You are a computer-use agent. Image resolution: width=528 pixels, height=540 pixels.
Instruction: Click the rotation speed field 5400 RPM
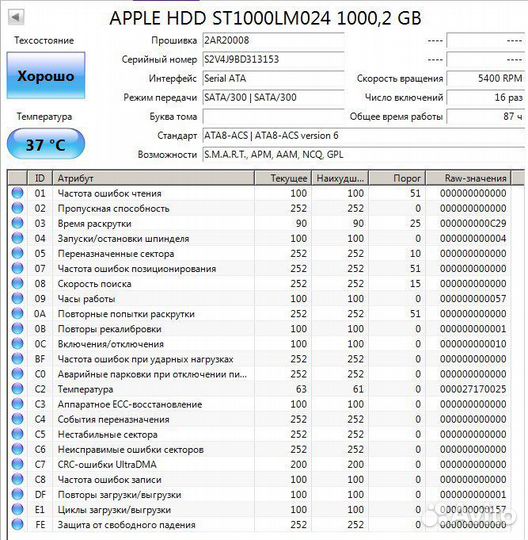485,78
